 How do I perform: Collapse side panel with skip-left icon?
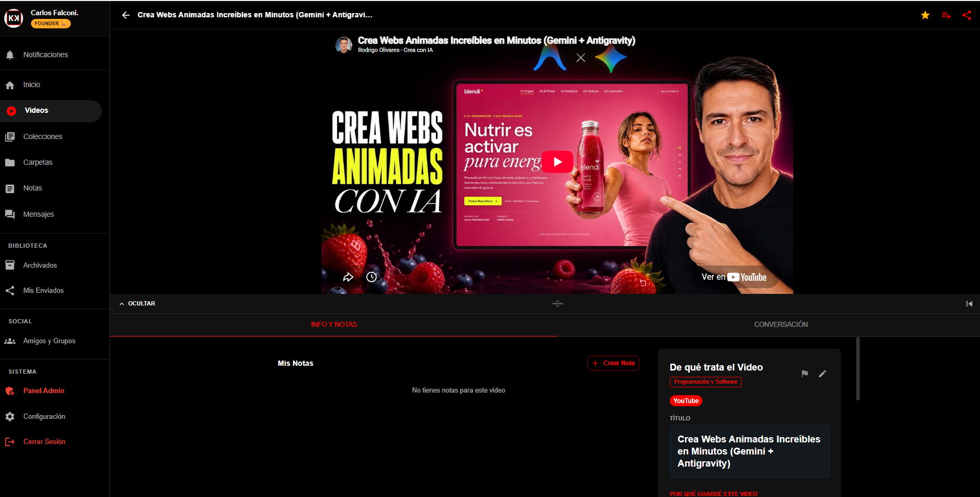[969, 304]
